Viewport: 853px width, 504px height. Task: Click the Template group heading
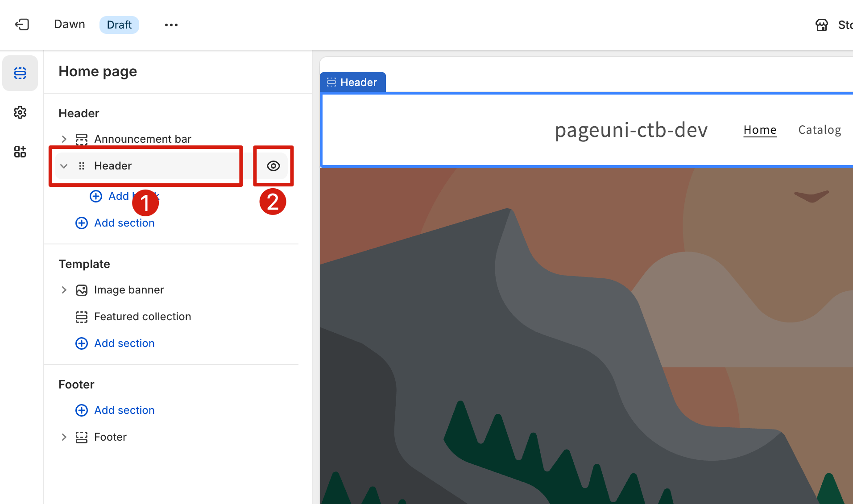(x=84, y=264)
